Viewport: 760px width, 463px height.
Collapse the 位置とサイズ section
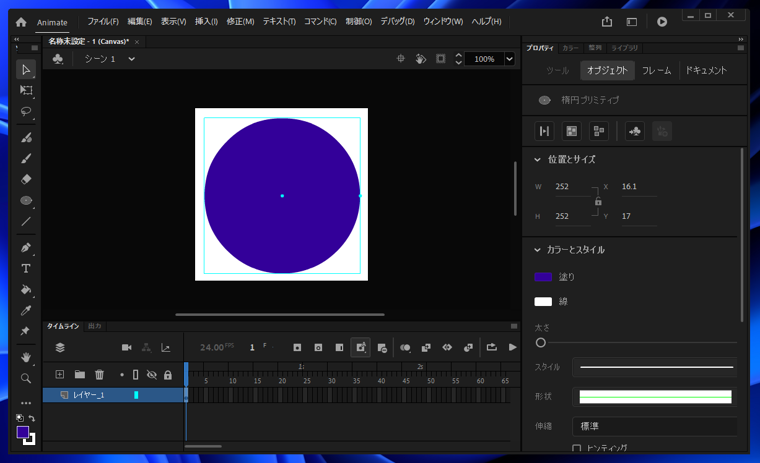pyautogui.click(x=537, y=160)
